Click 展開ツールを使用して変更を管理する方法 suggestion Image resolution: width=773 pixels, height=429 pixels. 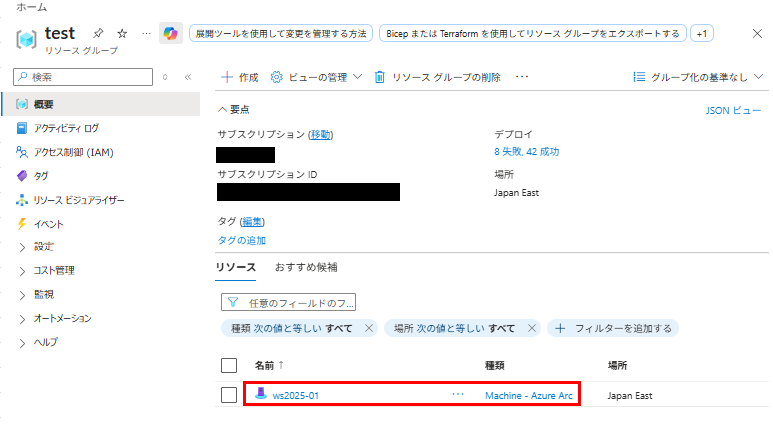point(281,34)
